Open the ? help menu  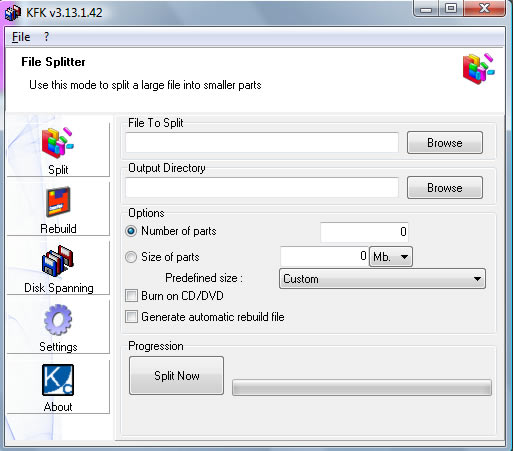pos(46,37)
